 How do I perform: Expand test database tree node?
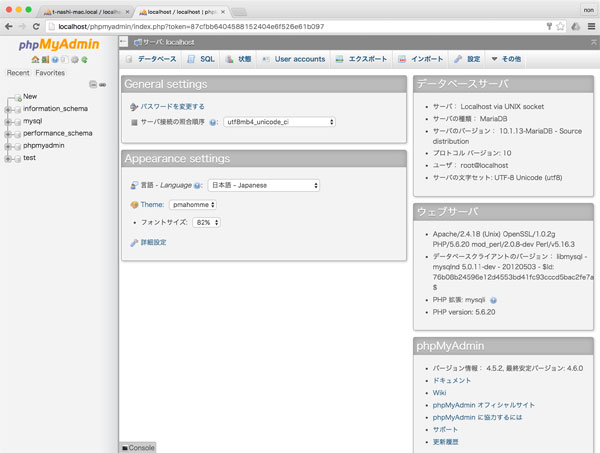point(8,158)
